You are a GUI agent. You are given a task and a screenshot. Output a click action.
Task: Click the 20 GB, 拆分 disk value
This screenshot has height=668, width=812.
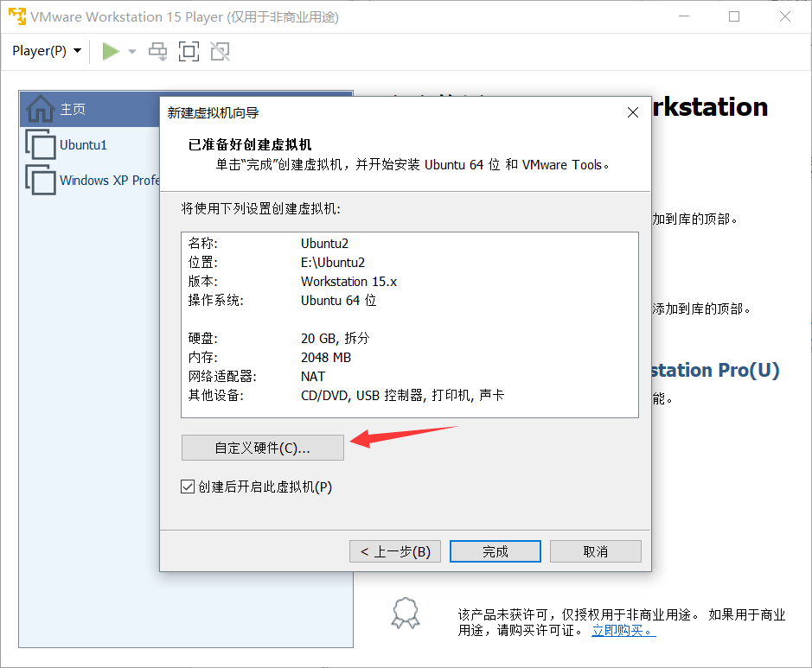pyautogui.click(x=335, y=339)
